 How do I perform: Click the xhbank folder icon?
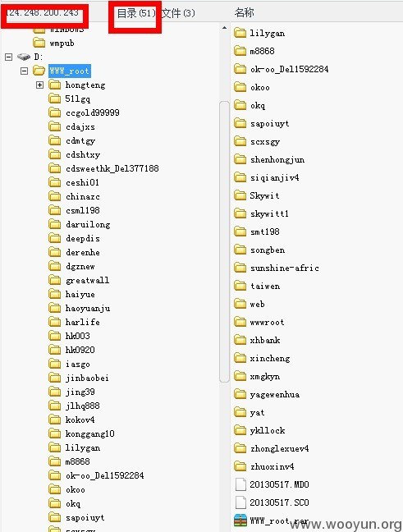pyautogui.click(x=240, y=340)
